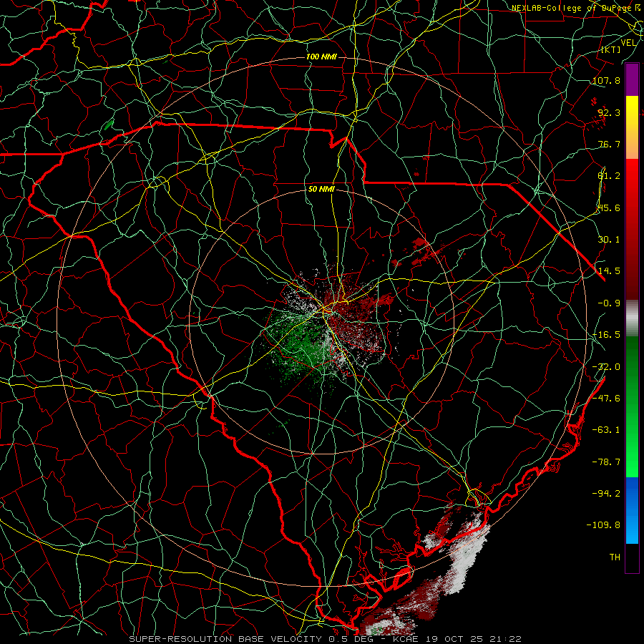Select the -63.1 velocity scale value

606,430
